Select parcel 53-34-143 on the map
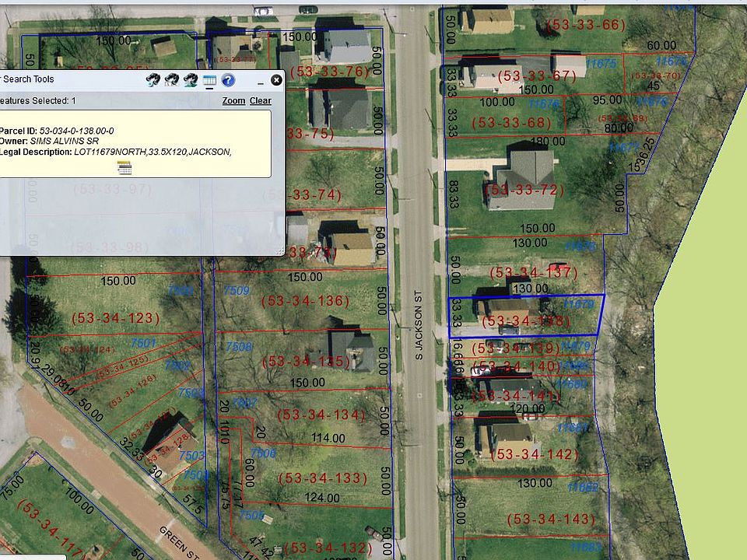Screen dimensions: 747x560 click(x=551, y=519)
